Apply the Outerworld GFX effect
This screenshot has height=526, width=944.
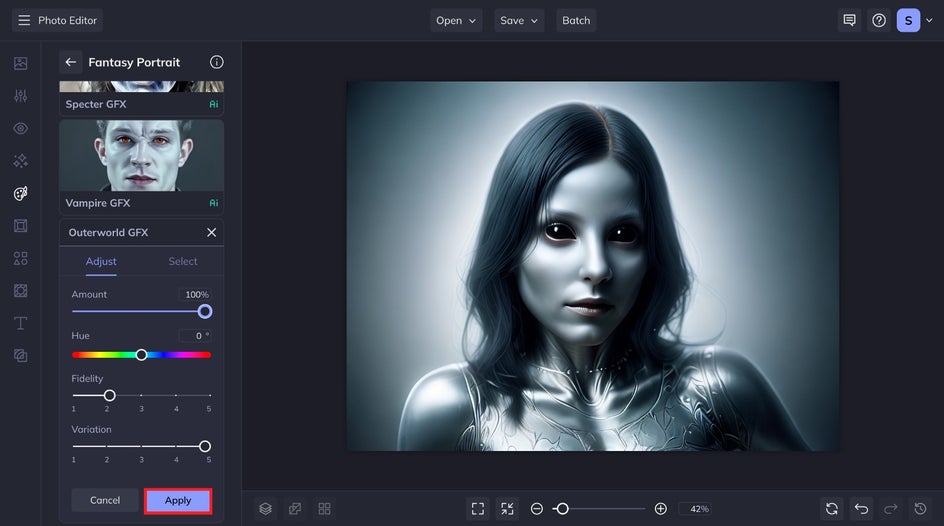(178, 501)
